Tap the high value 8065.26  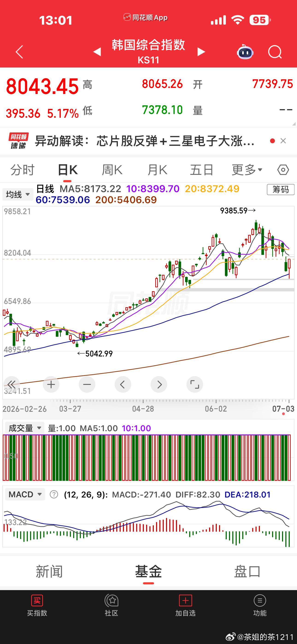[x=162, y=84]
